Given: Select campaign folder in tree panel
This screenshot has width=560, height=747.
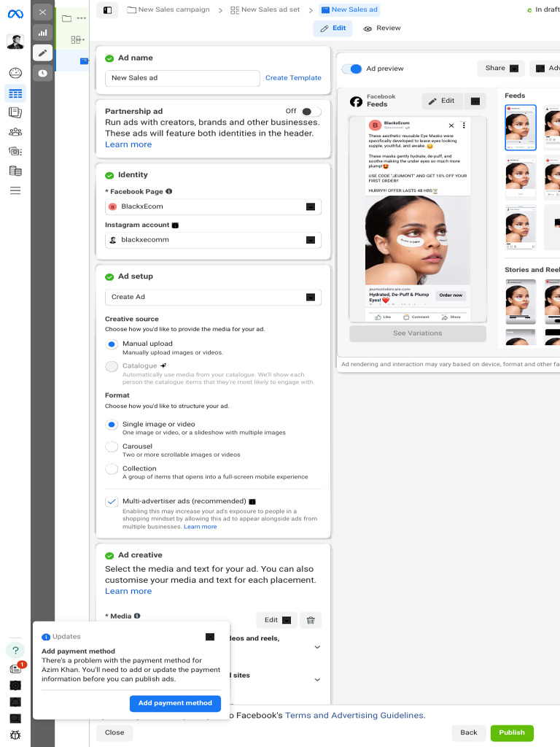Looking at the screenshot, I should pos(66,18).
